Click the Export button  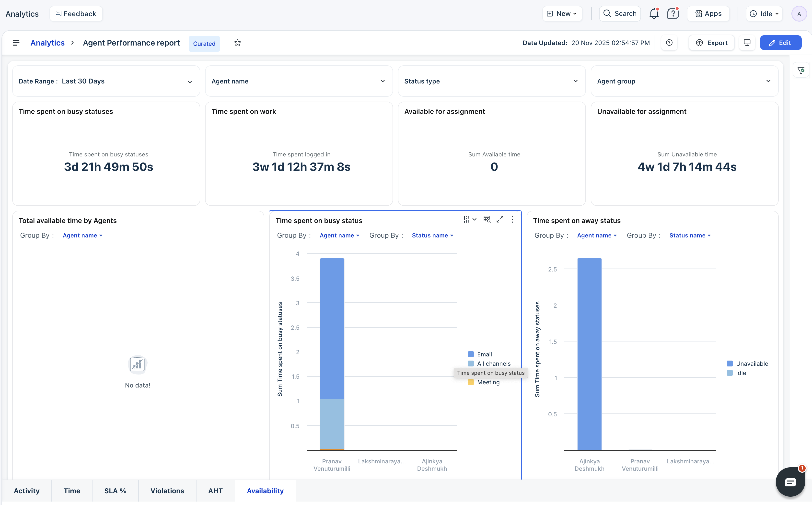tap(711, 43)
